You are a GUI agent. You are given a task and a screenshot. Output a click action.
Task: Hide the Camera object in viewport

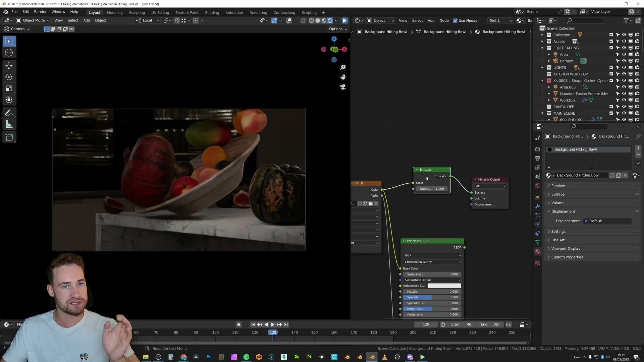(x=624, y=61)
